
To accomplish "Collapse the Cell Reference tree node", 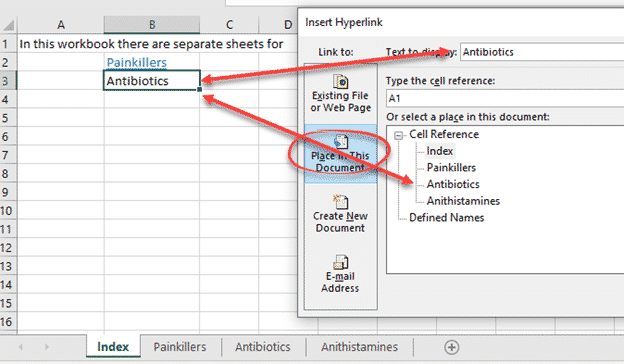I will (x=398, y=135).
